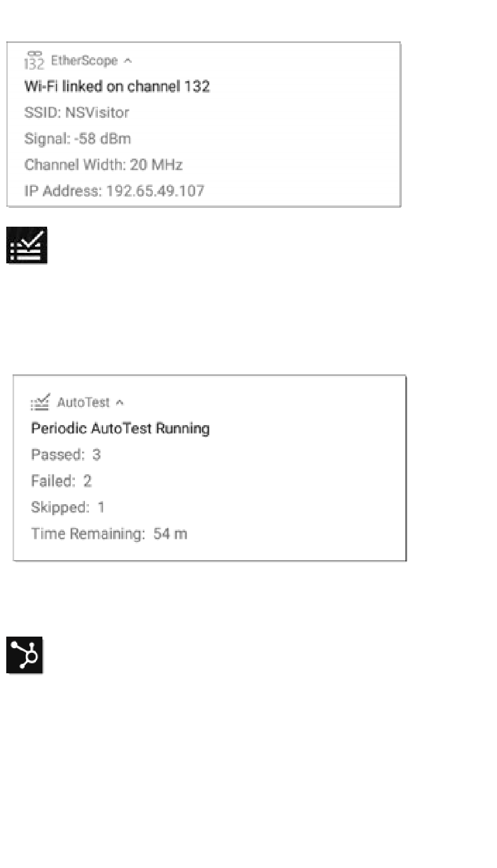Click the EtherScope app name label
This screenshot has width=497, height=868.
(84, 61)
